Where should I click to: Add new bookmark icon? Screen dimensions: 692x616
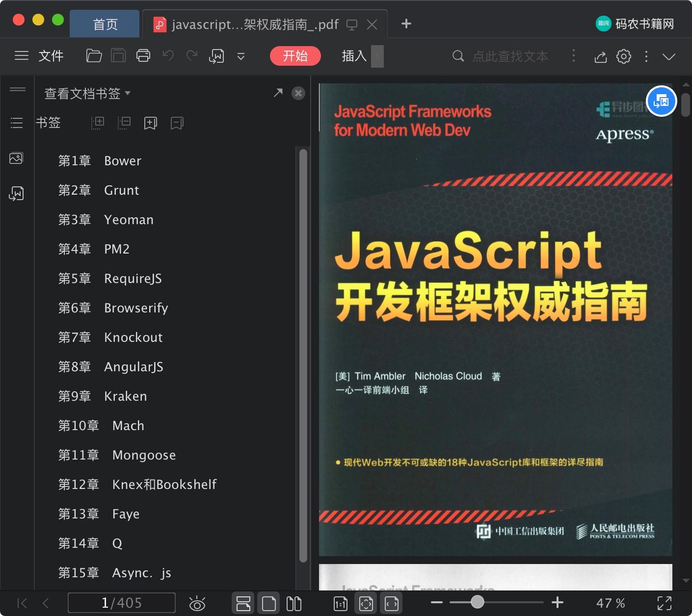click(x=151, y=123)
